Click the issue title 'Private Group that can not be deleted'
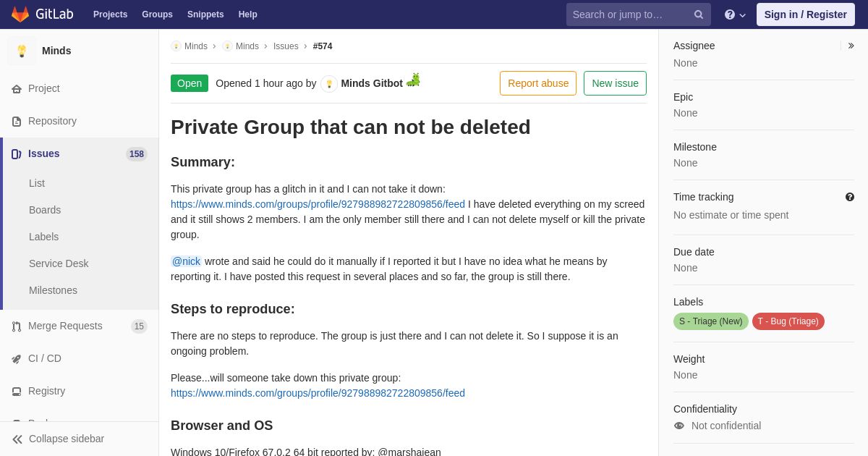 (351, 127)
